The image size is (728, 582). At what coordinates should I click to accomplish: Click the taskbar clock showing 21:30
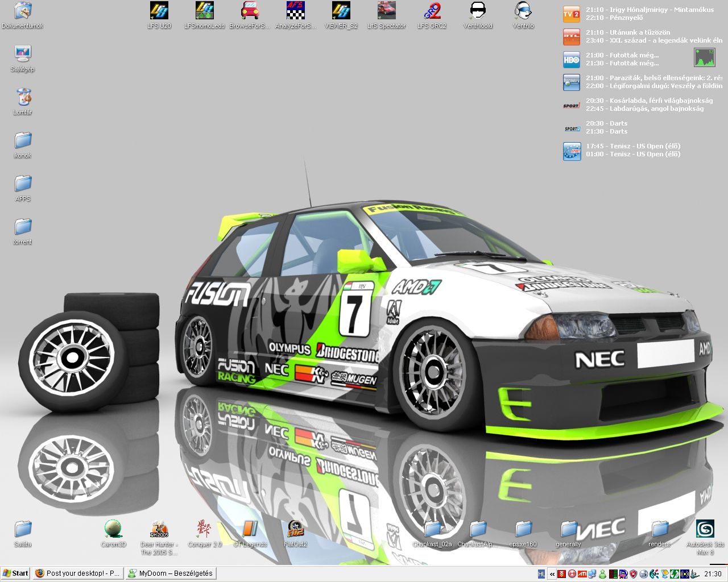pyautogui.click(x=713, y=574)
